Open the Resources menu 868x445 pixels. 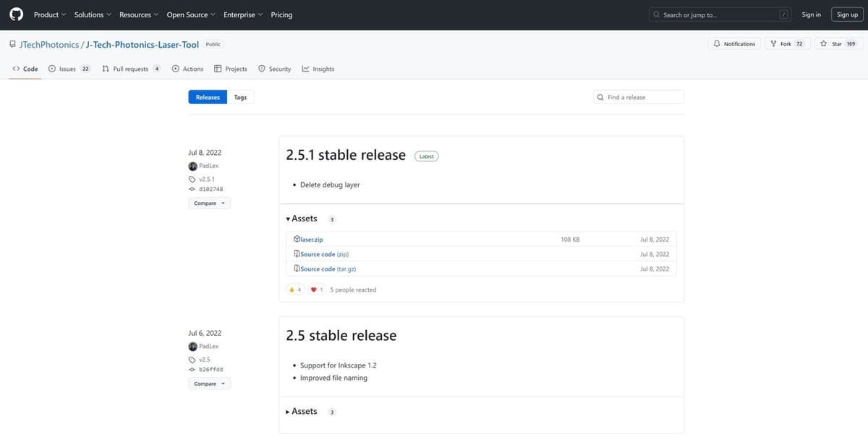(x=139, y=14)
